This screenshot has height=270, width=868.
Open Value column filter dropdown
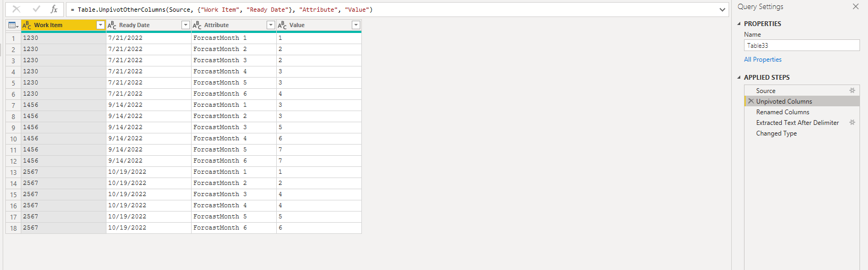pyautogui.click(x=356, y=25)
